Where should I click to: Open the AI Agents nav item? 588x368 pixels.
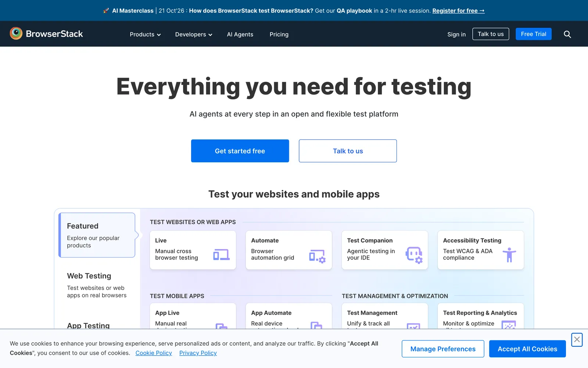(240, 34)
